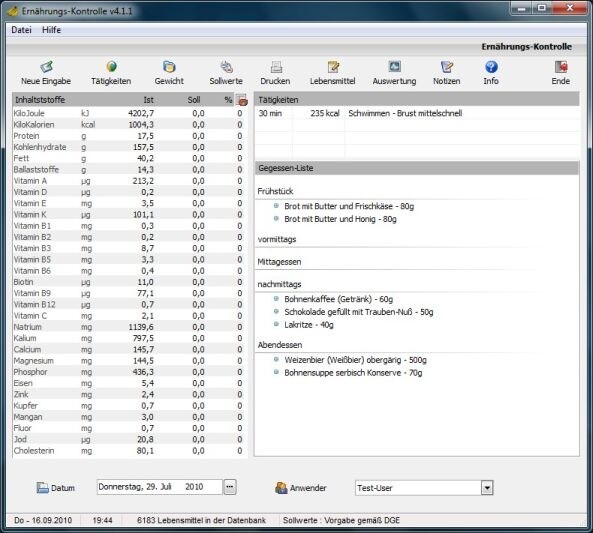Open the date picker ellipsis button

click(230, 487)
